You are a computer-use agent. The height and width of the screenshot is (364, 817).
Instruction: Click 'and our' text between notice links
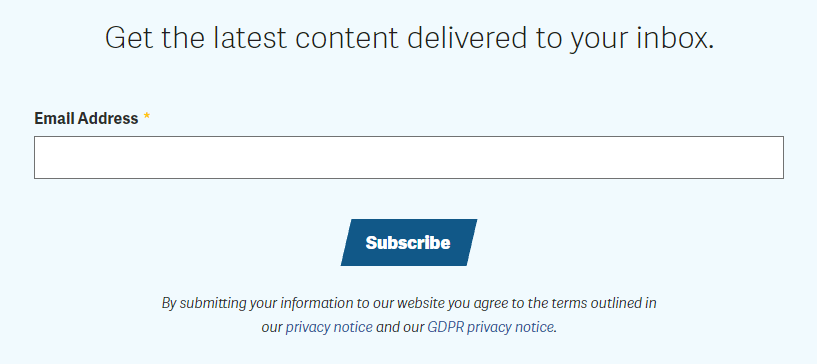[x=400, y=327]
